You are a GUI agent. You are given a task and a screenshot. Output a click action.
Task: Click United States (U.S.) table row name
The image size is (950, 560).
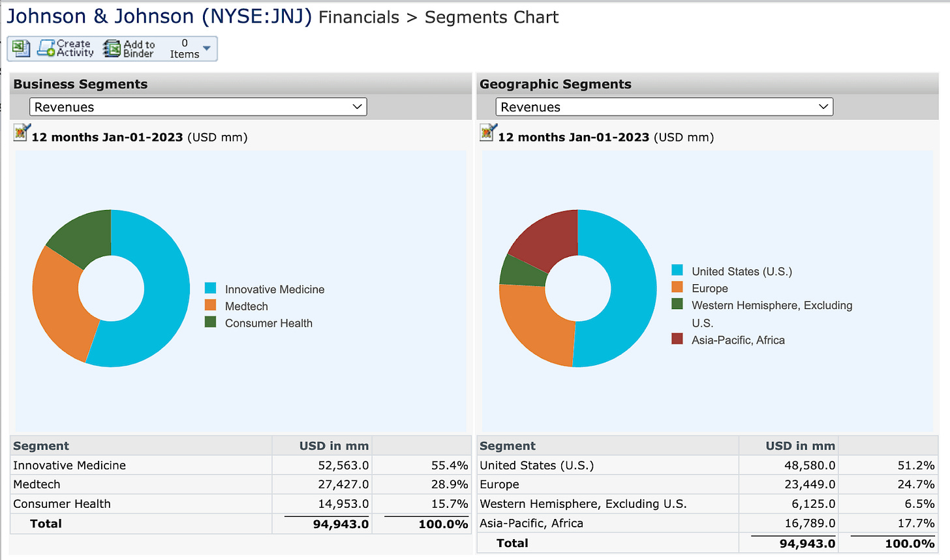pos(537,465)
